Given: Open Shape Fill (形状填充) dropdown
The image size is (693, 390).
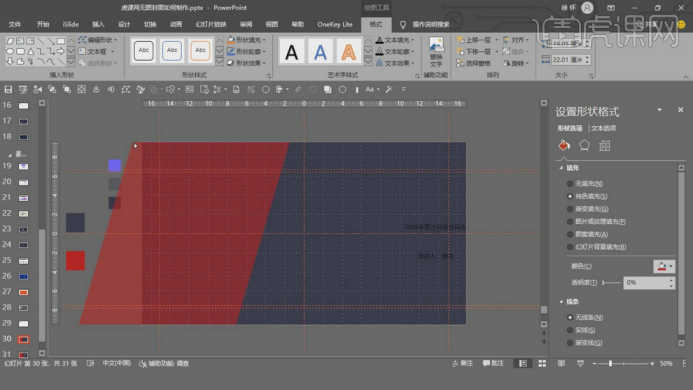Looking at the screenshot, I should point(246,40).
